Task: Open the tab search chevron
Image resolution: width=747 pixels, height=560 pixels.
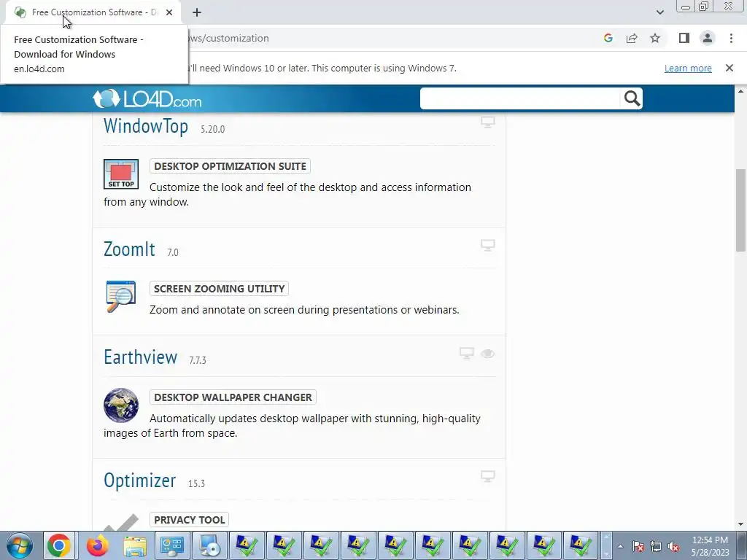Action: click(659, 12)
